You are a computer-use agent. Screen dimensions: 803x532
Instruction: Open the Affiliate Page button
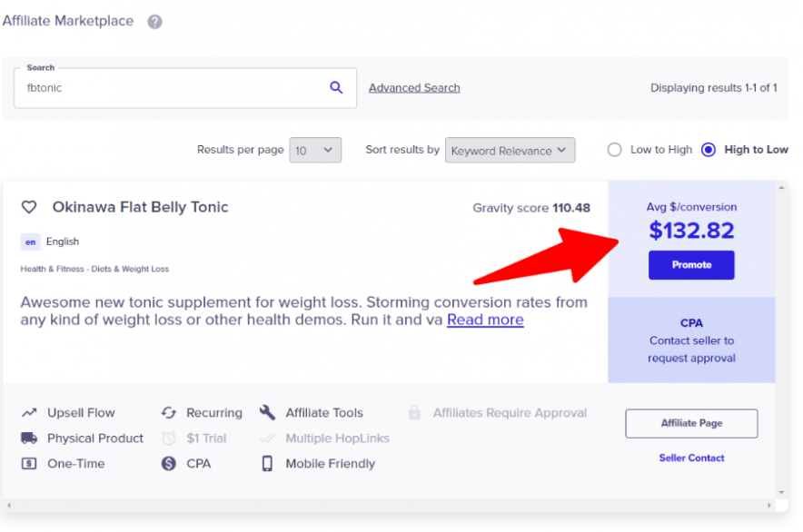[x=691, y=423]
